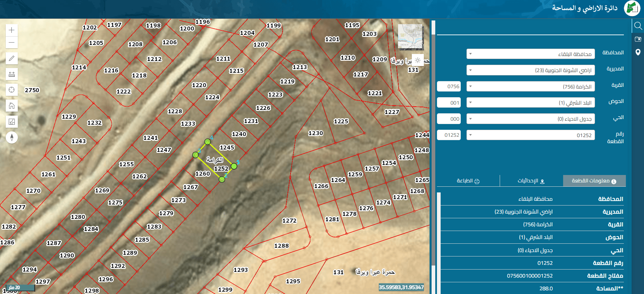The image size is (644, 294).
Task: Select the pencil draw tool
Action: click(x=12, y=58)
